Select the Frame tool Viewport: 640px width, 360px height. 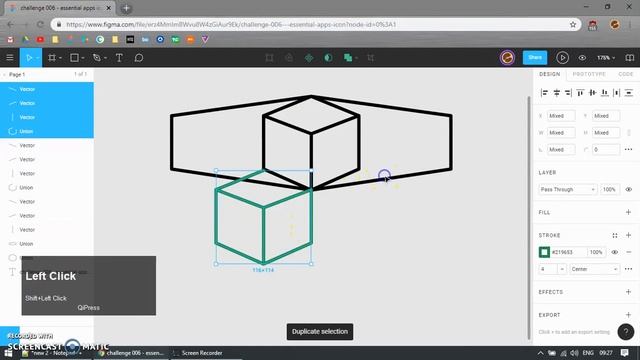52,58
